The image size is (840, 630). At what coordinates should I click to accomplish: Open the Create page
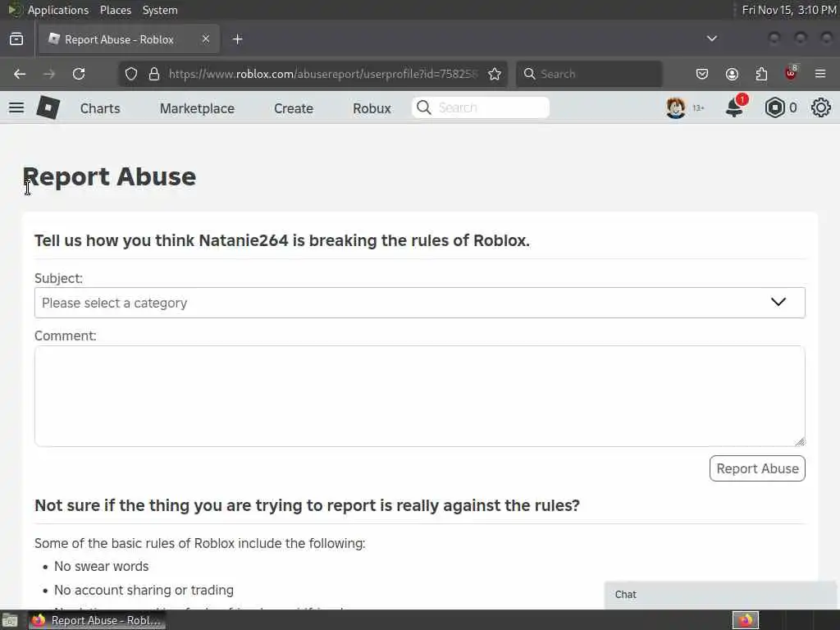pyautogui.click(x=294, y=108)
